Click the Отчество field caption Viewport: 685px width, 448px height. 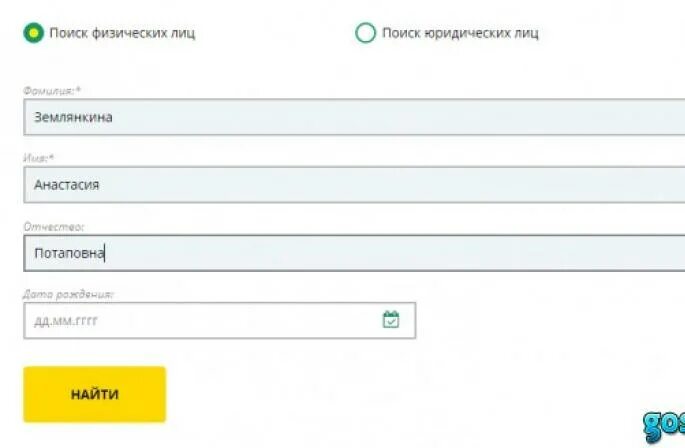pyautogui.click(x=53, y=226)
